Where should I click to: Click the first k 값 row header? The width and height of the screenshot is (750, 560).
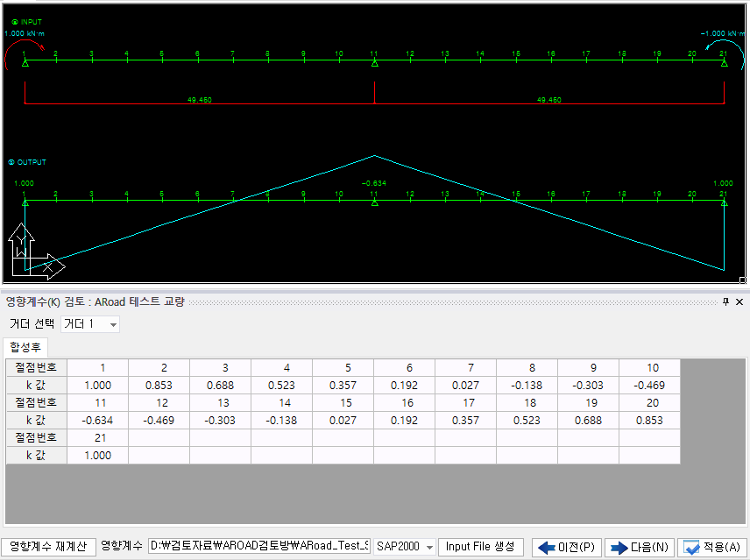(36, 386)
